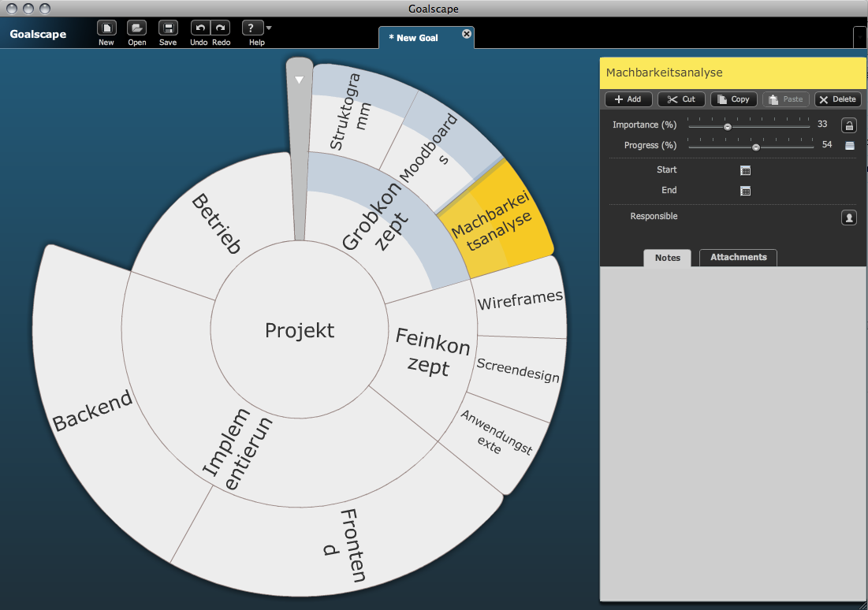Redo the last undone action
This screenshot has width=868, height=610.
[221, 28]
